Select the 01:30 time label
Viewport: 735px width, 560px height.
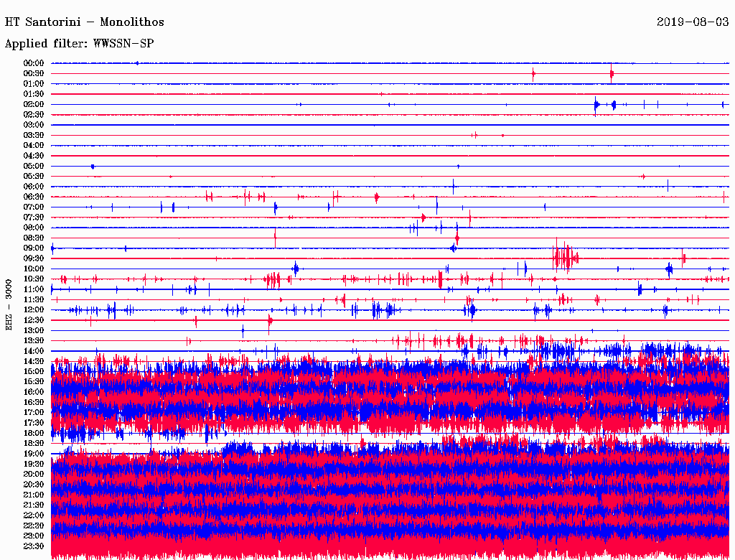(34, 94)
